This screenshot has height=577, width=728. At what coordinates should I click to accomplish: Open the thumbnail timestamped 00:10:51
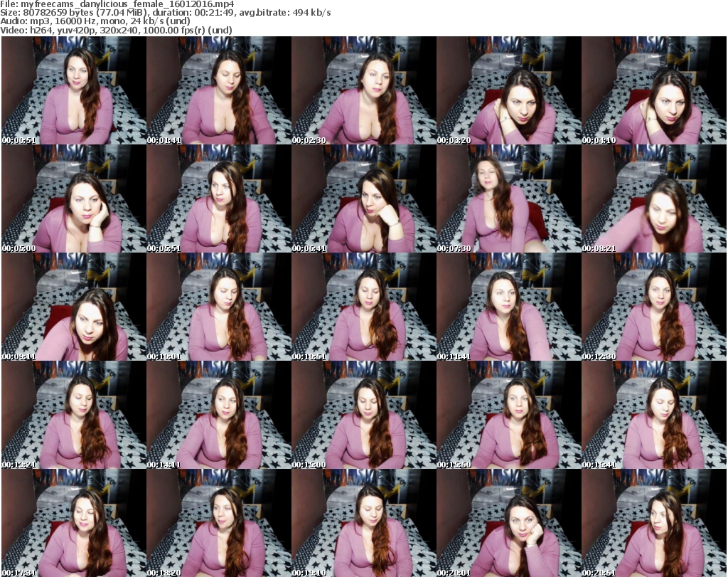363,307
